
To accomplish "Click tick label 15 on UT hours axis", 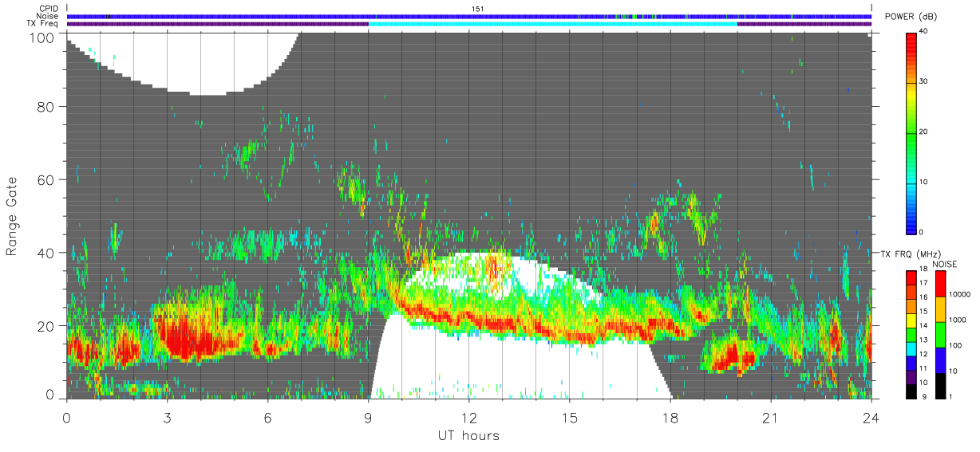I will pos(569,418).
